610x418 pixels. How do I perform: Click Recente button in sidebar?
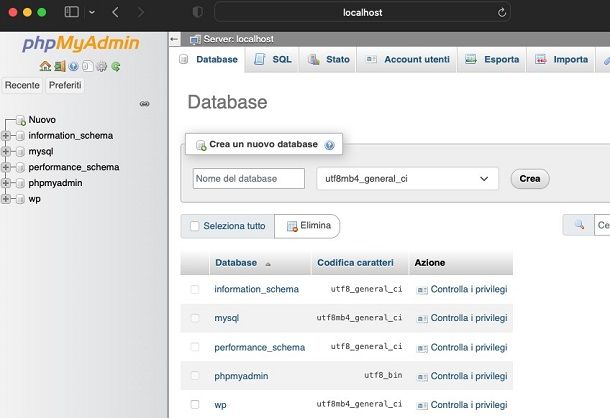(x=22, y=85)
